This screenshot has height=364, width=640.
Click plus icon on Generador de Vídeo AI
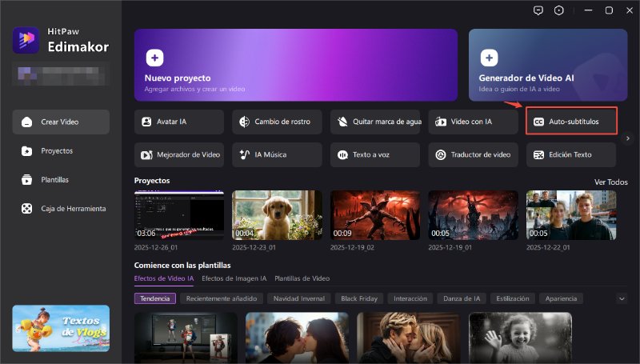(x=489, y=58)
